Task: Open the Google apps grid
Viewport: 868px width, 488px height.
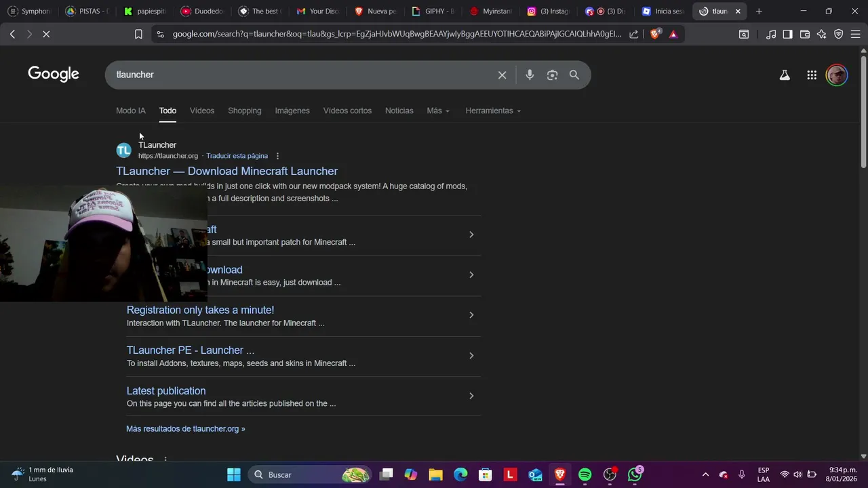Action: pos(812,75)
